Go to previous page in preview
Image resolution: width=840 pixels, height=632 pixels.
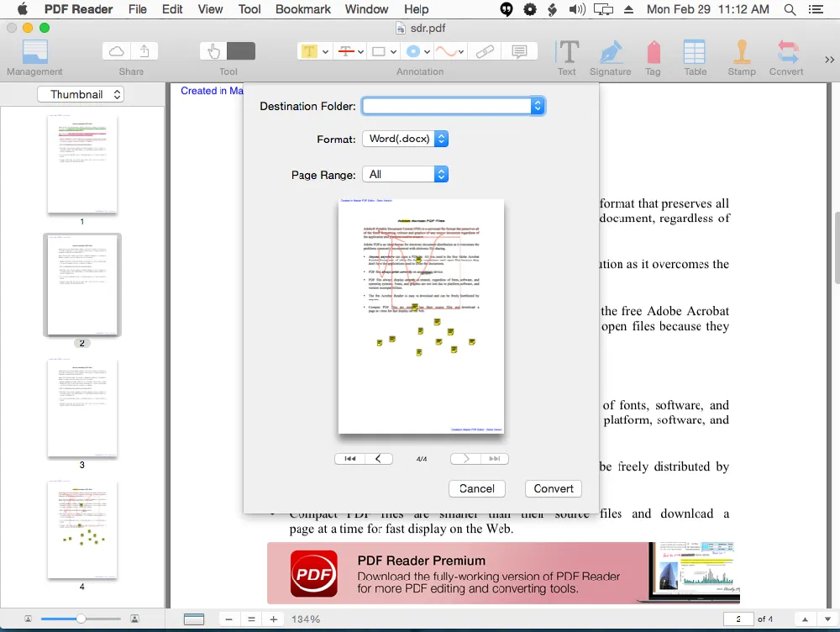pos(379,459)
